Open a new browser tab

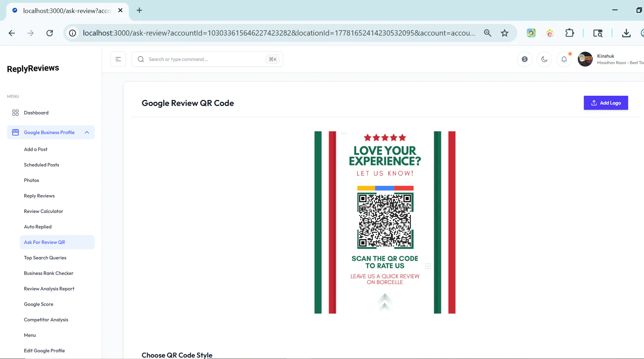pos(139,10)
